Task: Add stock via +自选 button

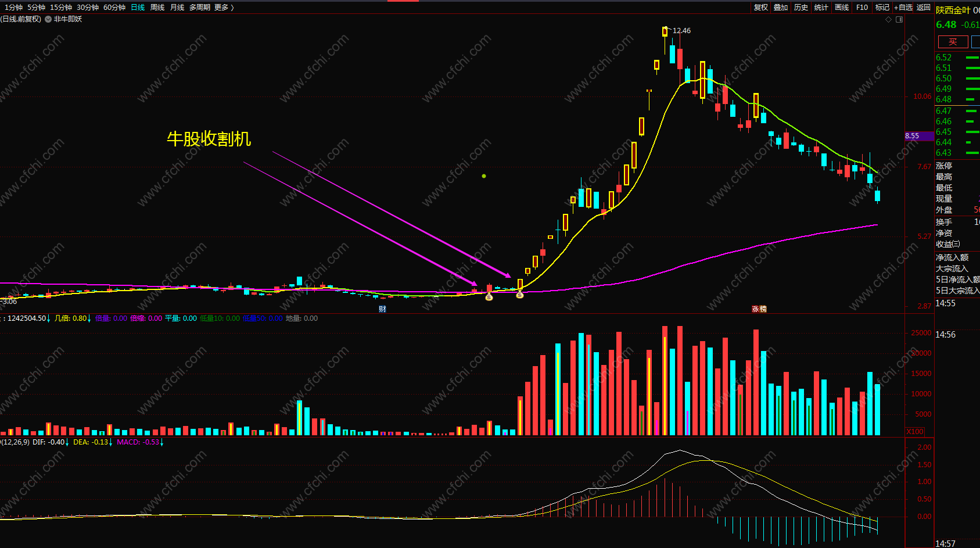Action: (x=903, y=8)
